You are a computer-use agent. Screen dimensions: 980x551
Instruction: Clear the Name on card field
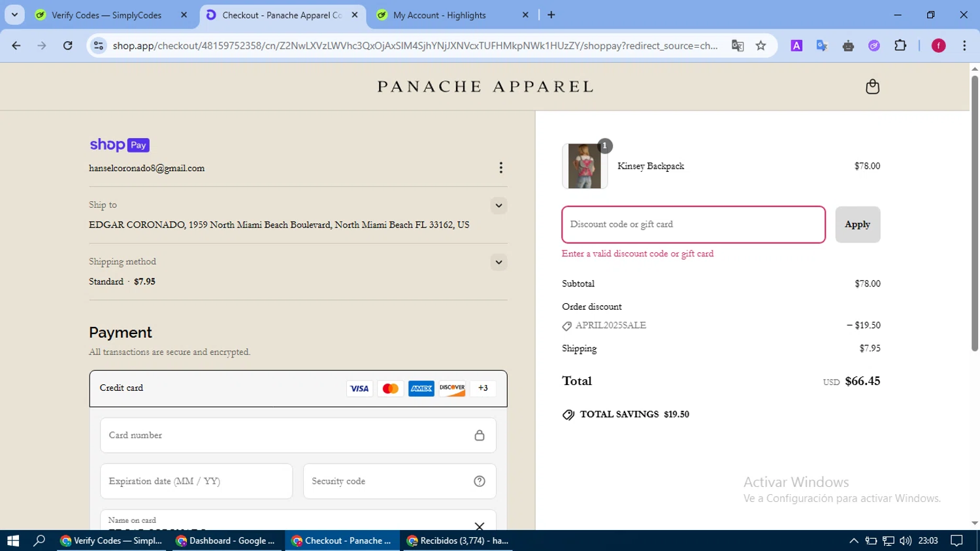480,526
